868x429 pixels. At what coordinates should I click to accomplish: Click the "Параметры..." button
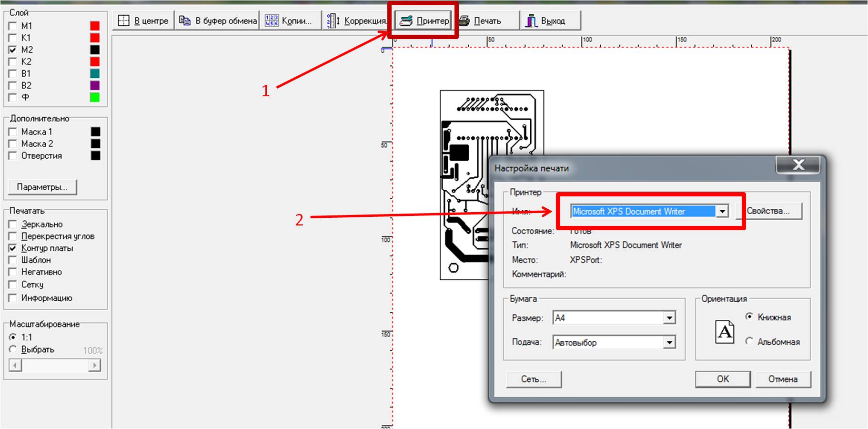(42, 187)
